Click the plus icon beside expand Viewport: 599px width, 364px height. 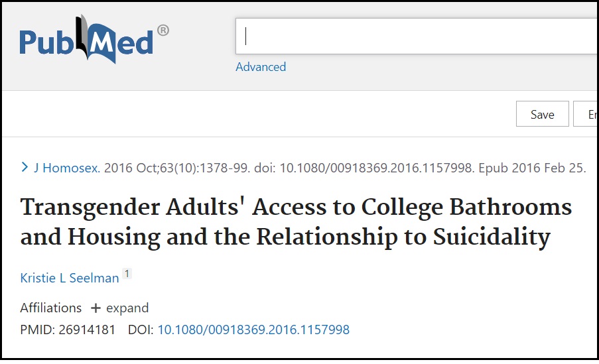(96, 308)
